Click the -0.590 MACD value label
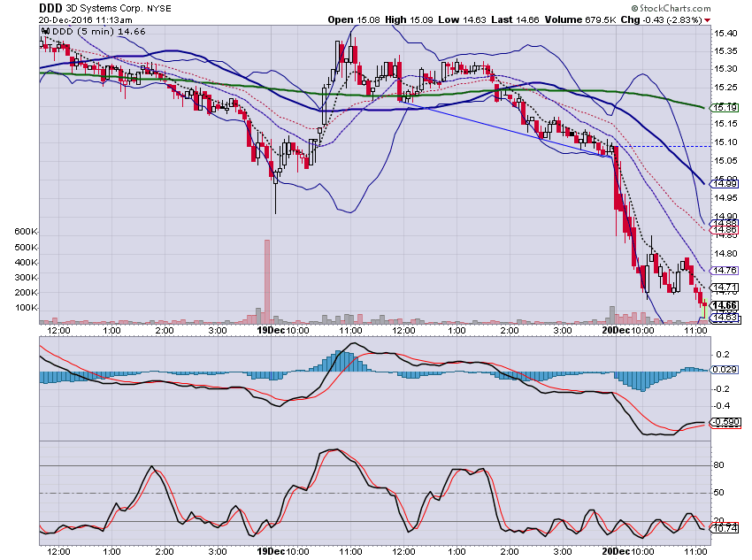The height and width of the screenshot is (560, 752). tap(725, 422)
